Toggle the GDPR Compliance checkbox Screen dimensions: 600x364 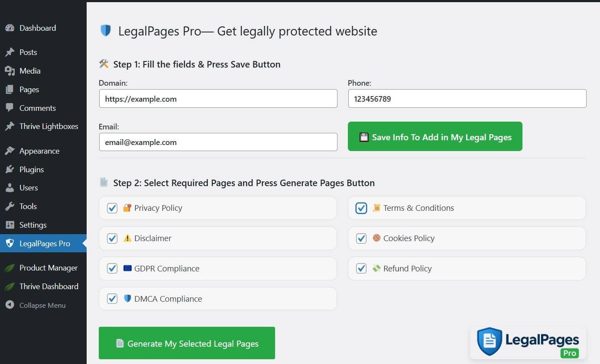[112, 268]
